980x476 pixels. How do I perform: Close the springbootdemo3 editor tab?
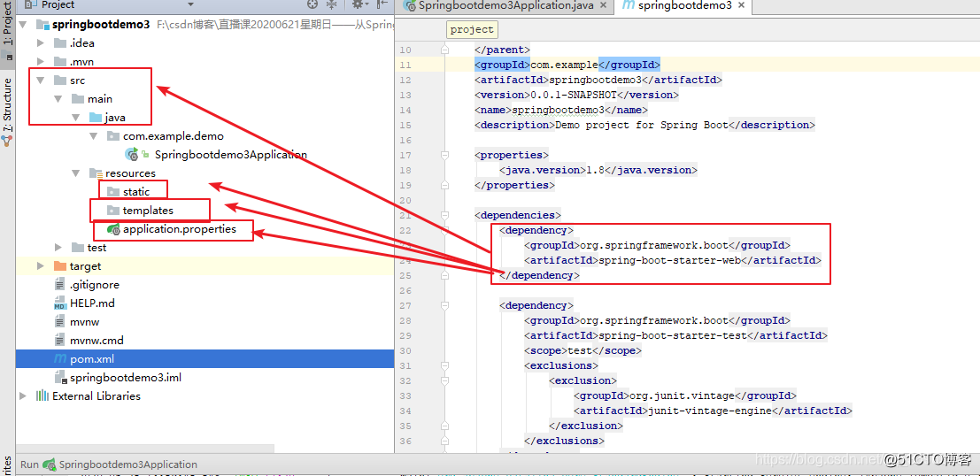[741, 5]
